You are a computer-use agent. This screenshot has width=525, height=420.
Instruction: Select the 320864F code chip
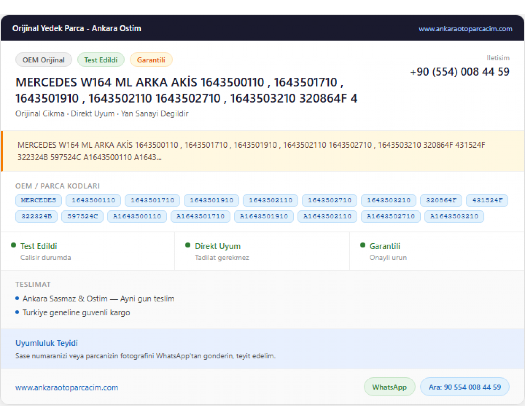[441, 200]
